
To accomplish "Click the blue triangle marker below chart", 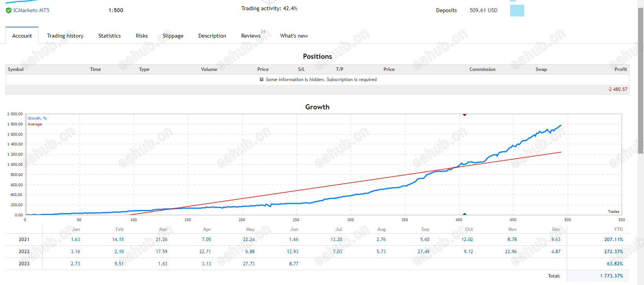I will click(465, 214).
